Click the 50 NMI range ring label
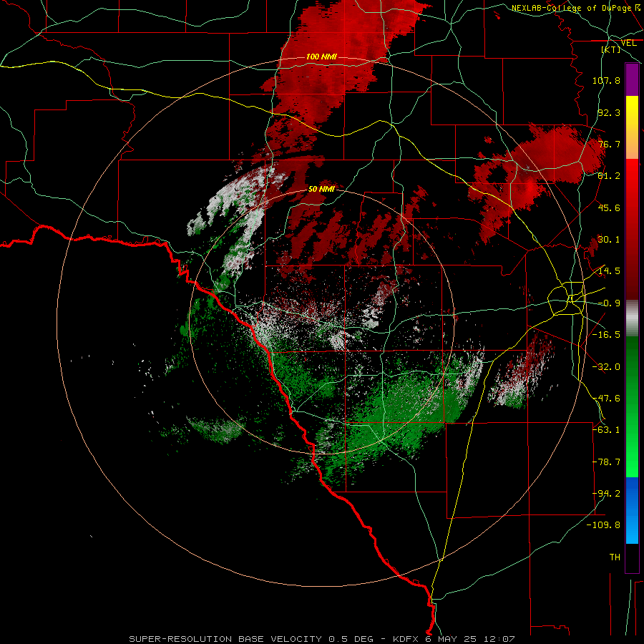The image size is (644, 644). [321, 189]
